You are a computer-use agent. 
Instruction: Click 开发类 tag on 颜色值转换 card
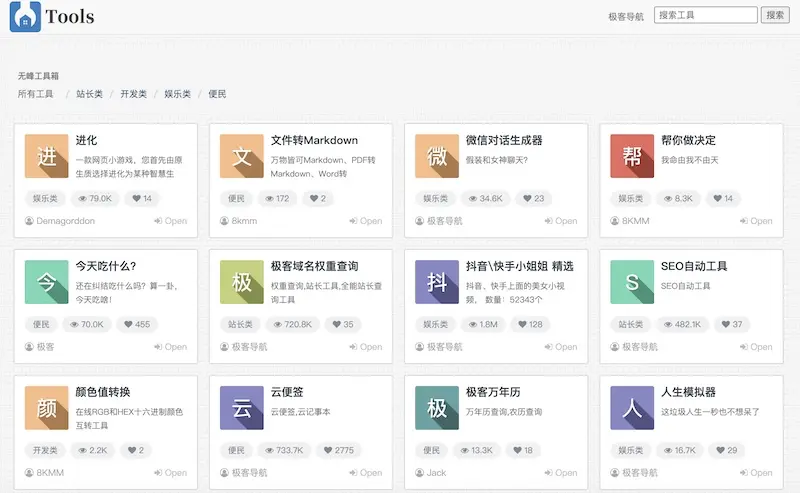coord(45,450)
